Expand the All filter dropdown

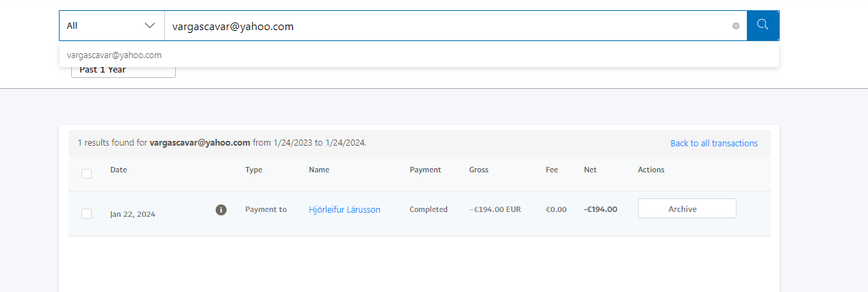click(112, 26)
